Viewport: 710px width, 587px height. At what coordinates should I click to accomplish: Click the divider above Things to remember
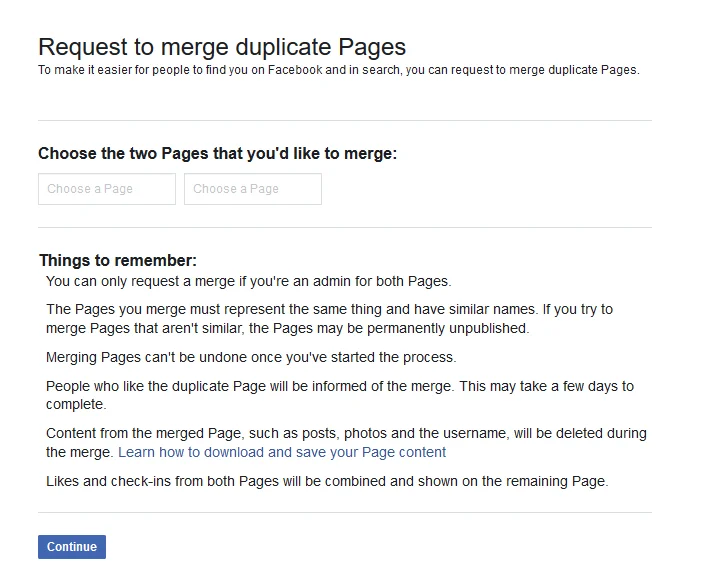click(x=344, y=227)
